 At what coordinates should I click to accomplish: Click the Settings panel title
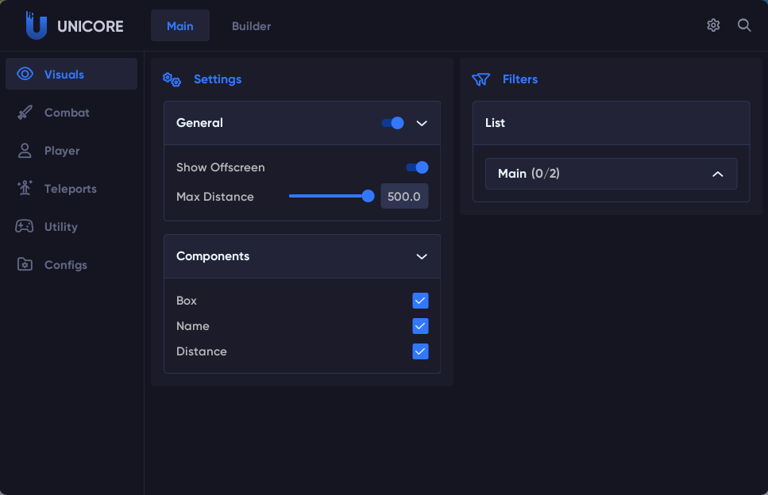tap(217, 79)
